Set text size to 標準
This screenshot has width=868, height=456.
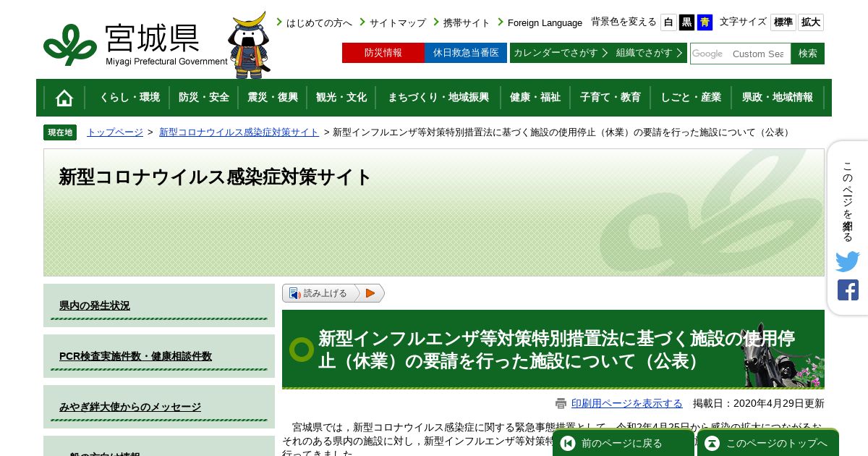coord(783,22)
